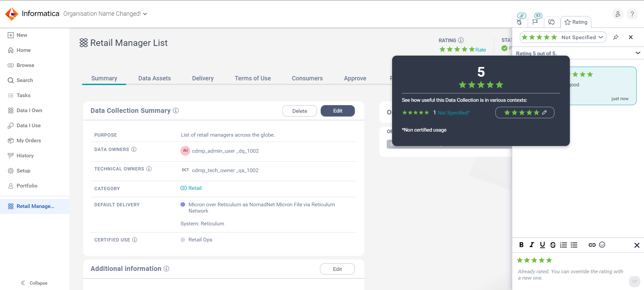Insert a bulleted list in comment editor
Image resolution: width=644 pixels, height=290 pixels.
pos(574,245)
